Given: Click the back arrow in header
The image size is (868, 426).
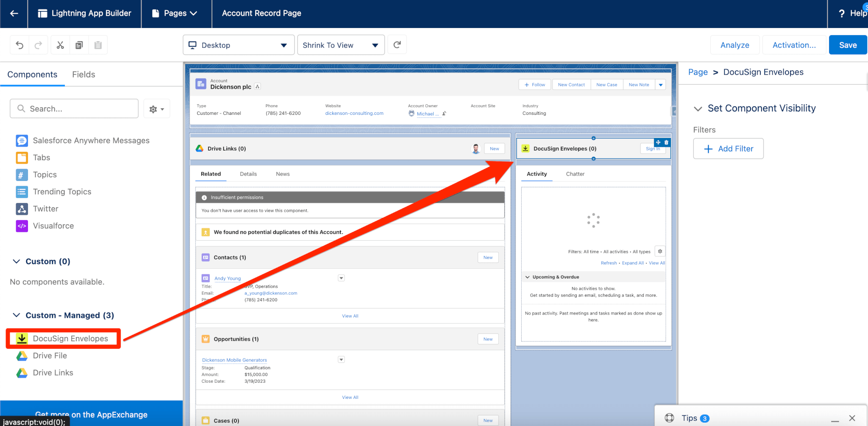Looking at the screenshot, I should click(14, 13).
